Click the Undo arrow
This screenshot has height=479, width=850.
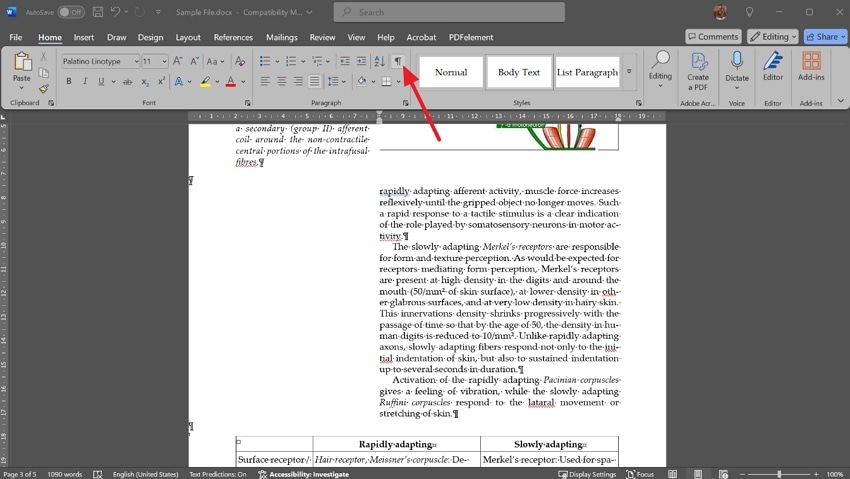[115, 12]
